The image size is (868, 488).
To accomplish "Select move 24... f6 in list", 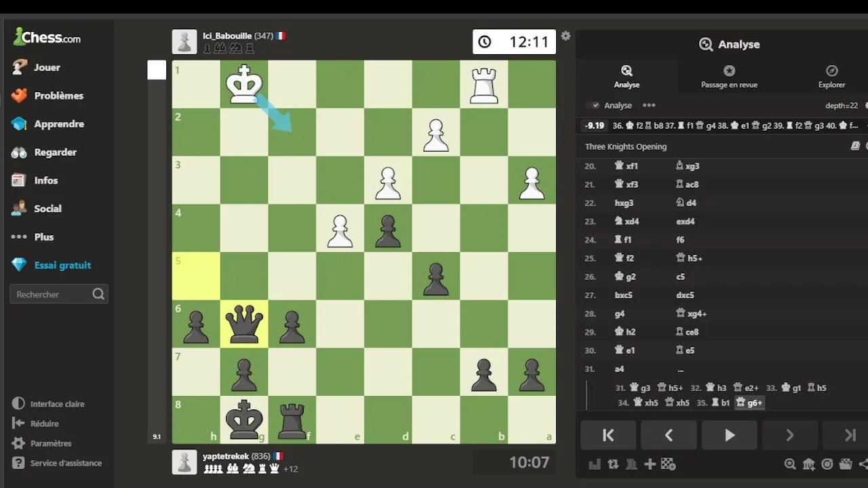I will [680, 240].
